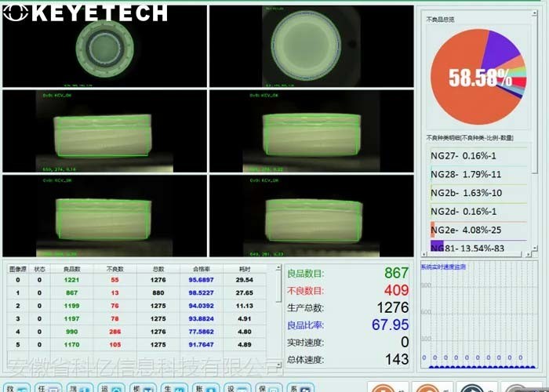Click the defect list vertical scrollbar
The width and height of the screenshot is (549, 392).
click(533, 196)
